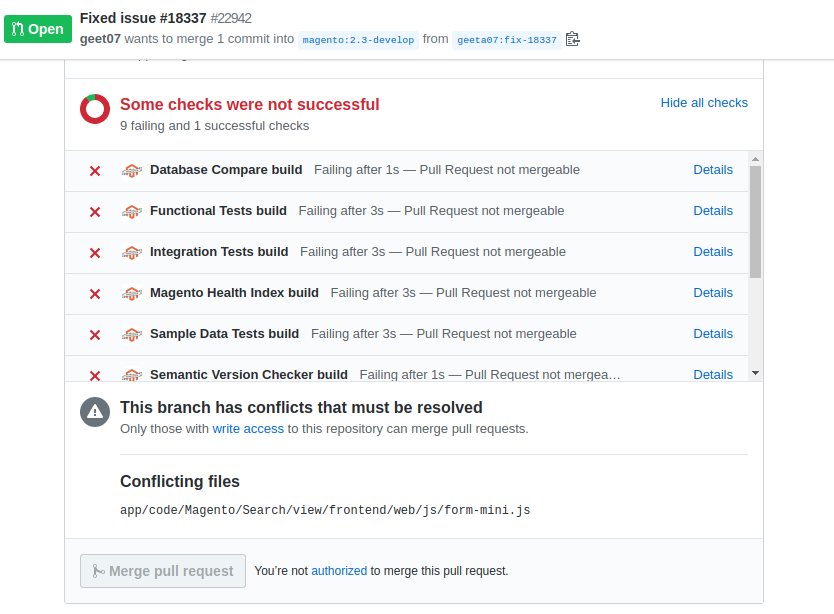Click the Magento avatar for Semantic Version Checker build
The height and width of the screenshot is (614, 834).
tap(131, 374)
